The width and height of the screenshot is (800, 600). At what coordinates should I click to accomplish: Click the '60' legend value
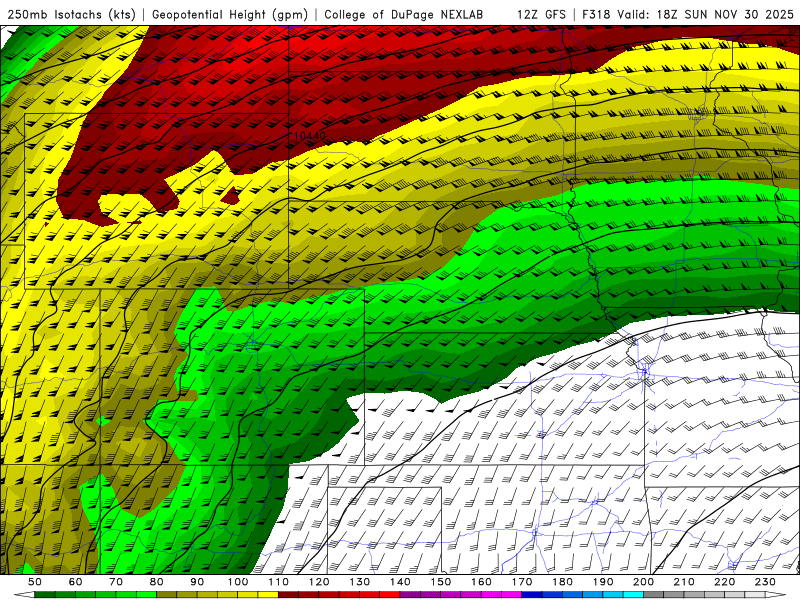click(75, 582)
